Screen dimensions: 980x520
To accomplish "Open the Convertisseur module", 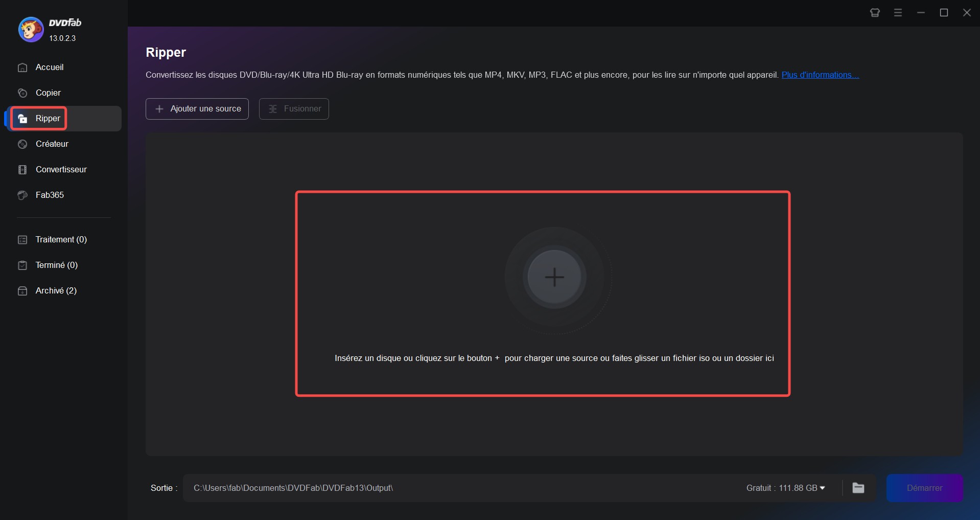I will click(61, 169).
